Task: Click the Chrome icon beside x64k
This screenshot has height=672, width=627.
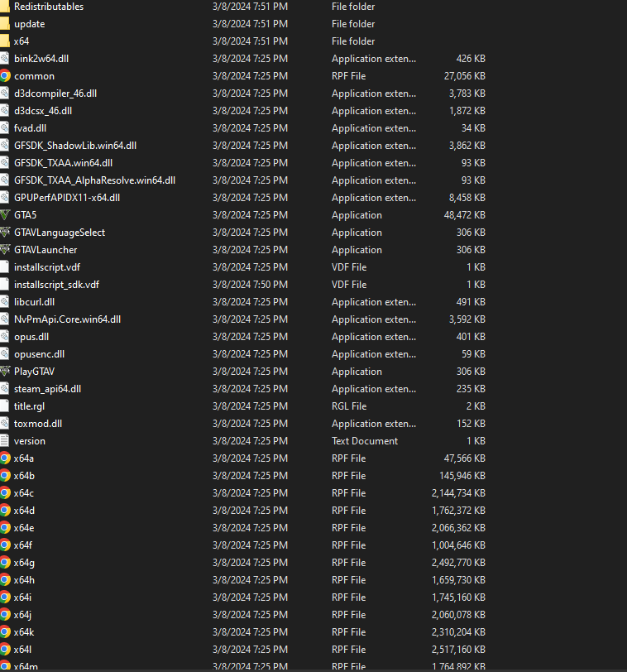Action: (5, 631)
